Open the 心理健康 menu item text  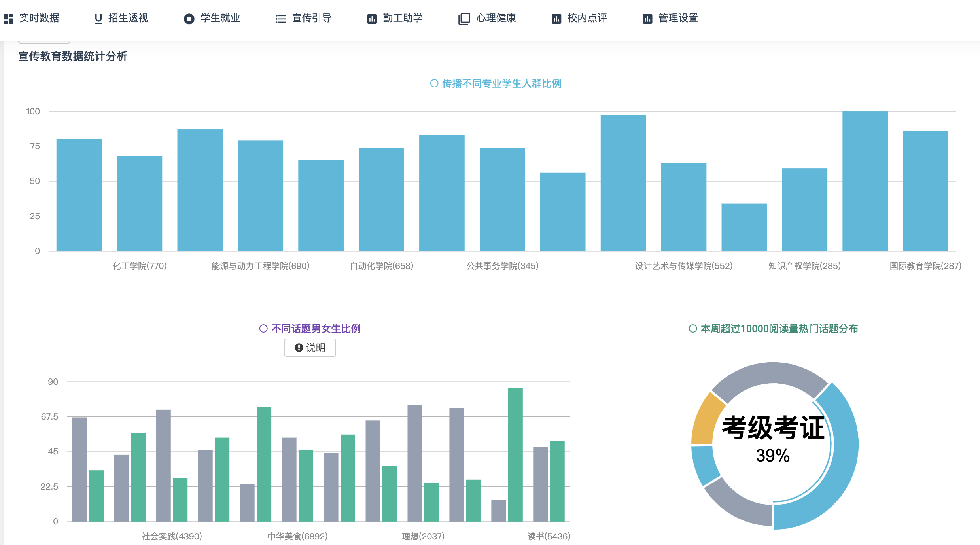[x=496, y=18]
